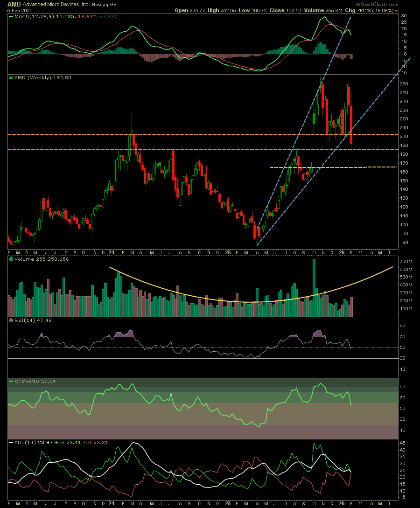Click the Volume 255.3M header value
Viewport: 420px width, 508px height.
click(x=323, y=10)
